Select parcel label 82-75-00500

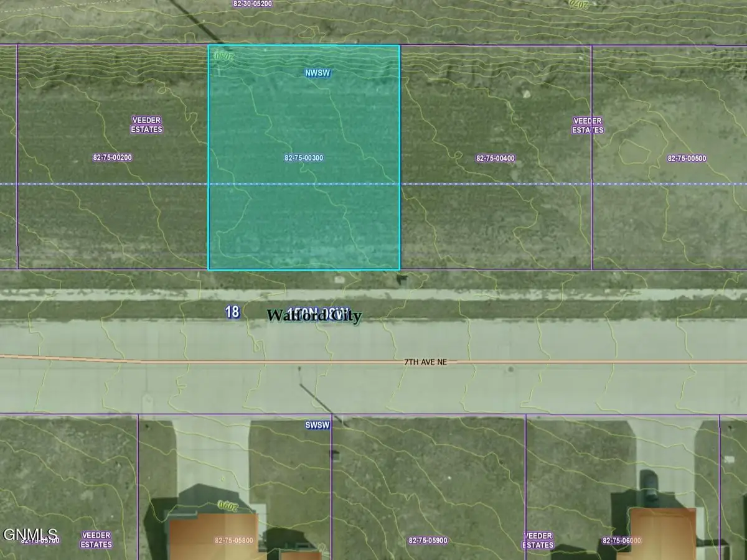pos(687,159)
